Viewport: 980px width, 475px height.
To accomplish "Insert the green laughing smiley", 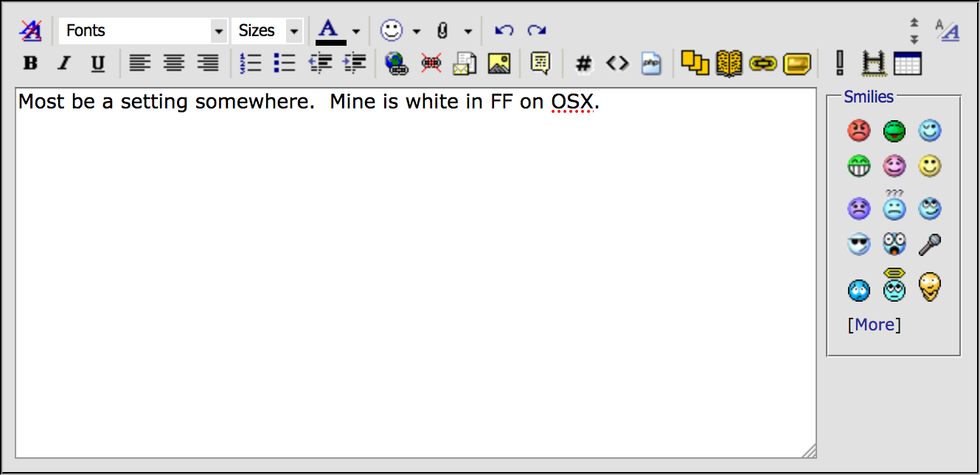I will point(894,131).
